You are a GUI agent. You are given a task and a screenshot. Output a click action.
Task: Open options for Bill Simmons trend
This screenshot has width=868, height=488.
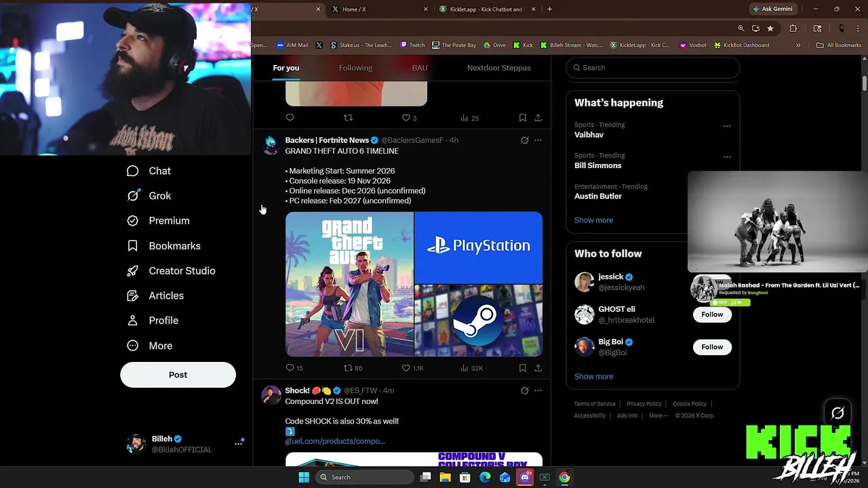click(727, 157)
